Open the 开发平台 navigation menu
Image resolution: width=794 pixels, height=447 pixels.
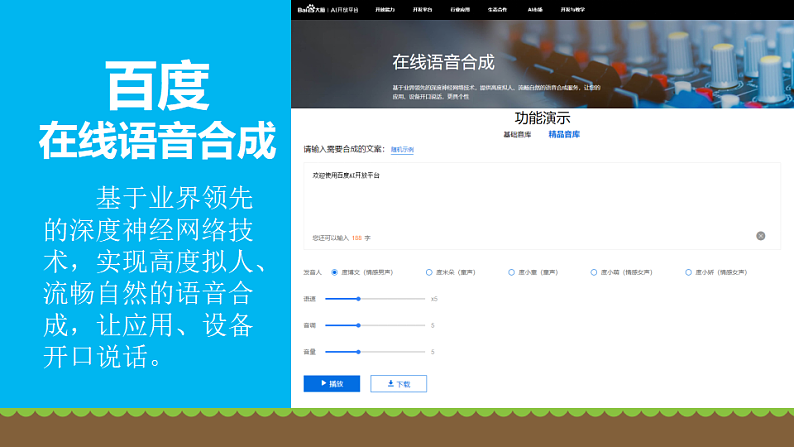423,9
